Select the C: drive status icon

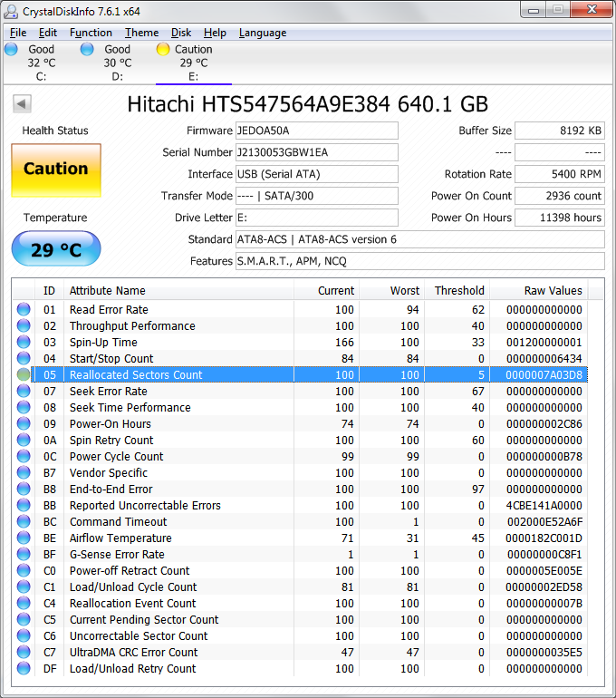coord(11,50)
